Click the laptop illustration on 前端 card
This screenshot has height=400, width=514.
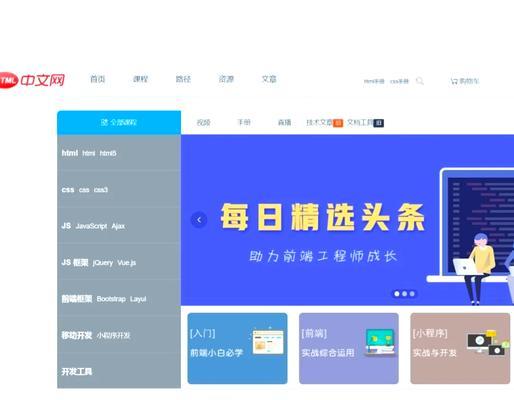click(380, 342)
